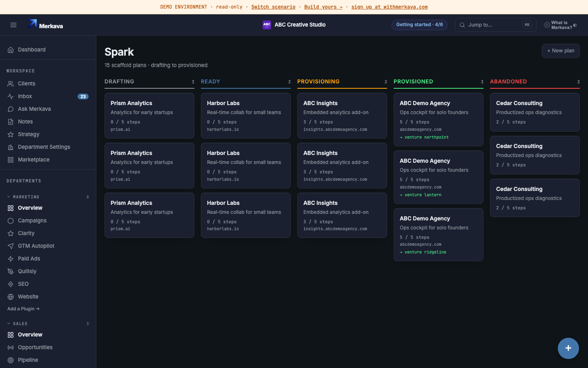
Task: Toggle the light/dark theme icon
Action: tap(575, 25)
